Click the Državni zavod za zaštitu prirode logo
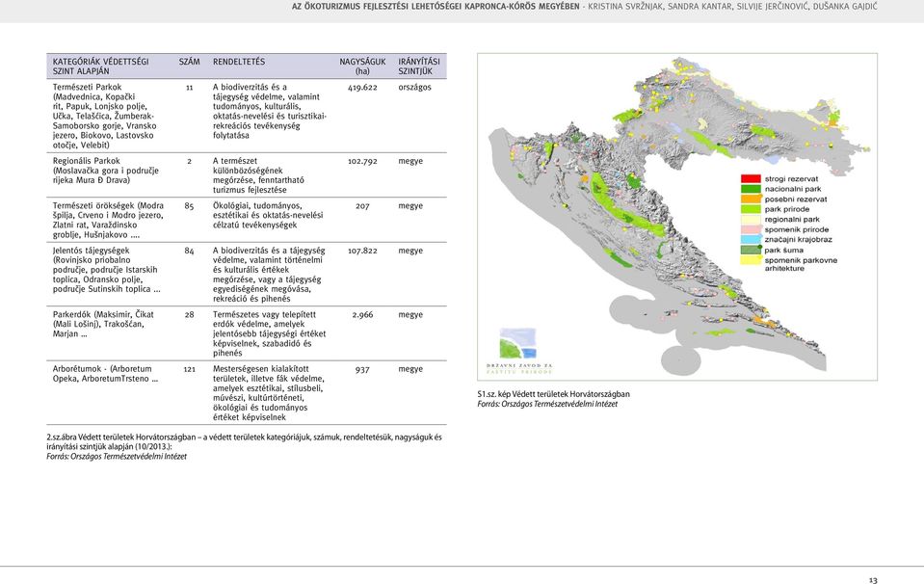The image size is (924, 584). pos(518,351)
